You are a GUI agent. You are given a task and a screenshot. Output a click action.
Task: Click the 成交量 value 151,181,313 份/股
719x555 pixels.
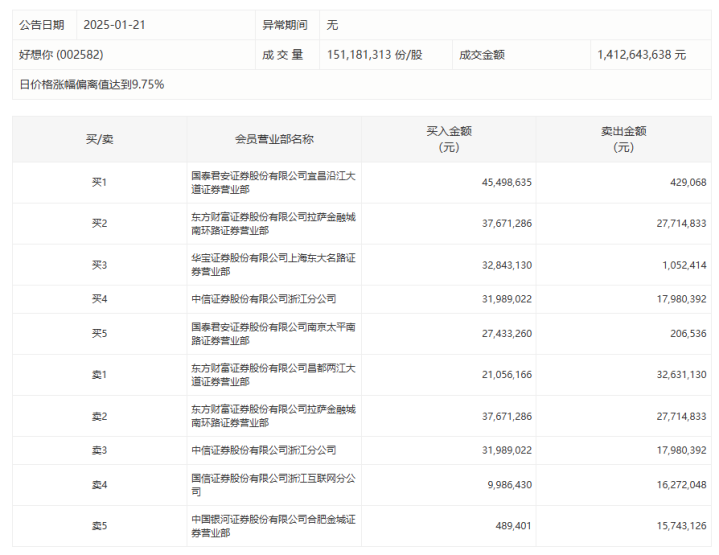pyautogui.click(x=374, y=55)
